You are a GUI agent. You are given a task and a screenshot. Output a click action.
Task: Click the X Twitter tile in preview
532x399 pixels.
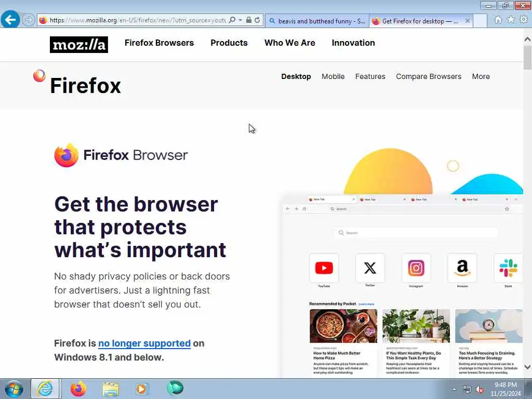click(370, 268)
